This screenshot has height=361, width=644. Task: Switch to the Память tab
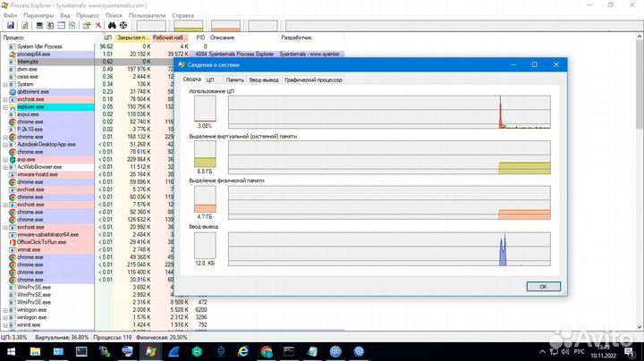(235, 80)
